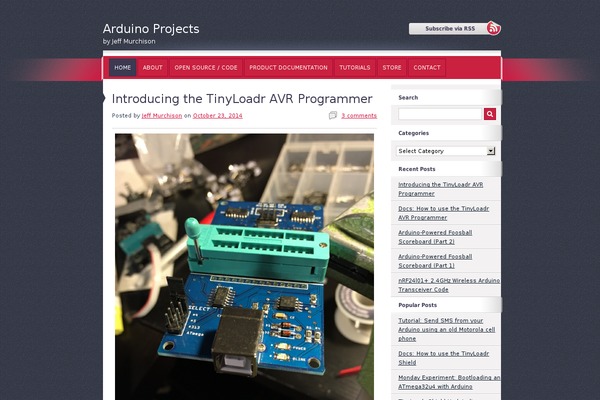Open recent post Introducing the TinyLoadr AVR Programmer

tap(440, 189)
